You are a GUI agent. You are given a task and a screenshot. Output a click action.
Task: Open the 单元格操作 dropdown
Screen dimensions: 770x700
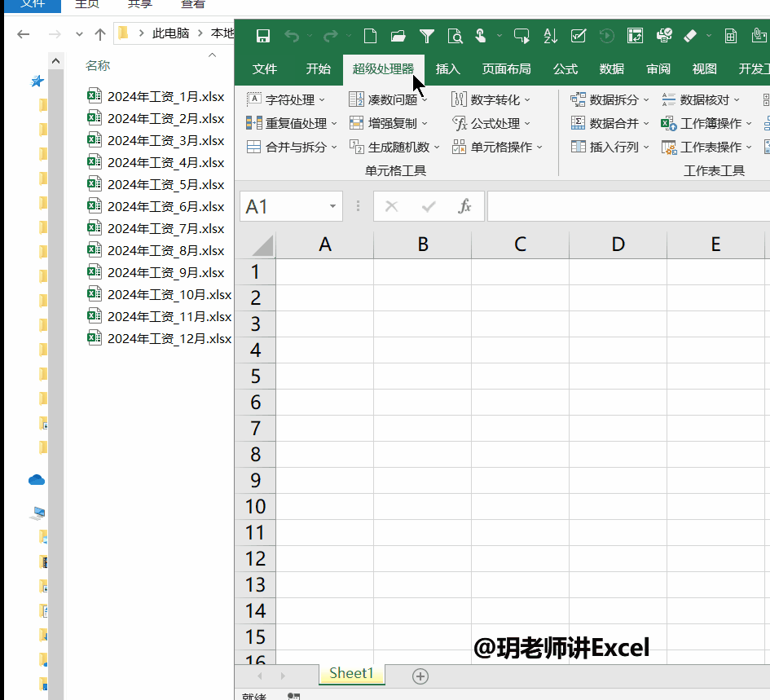coord(497,147)
